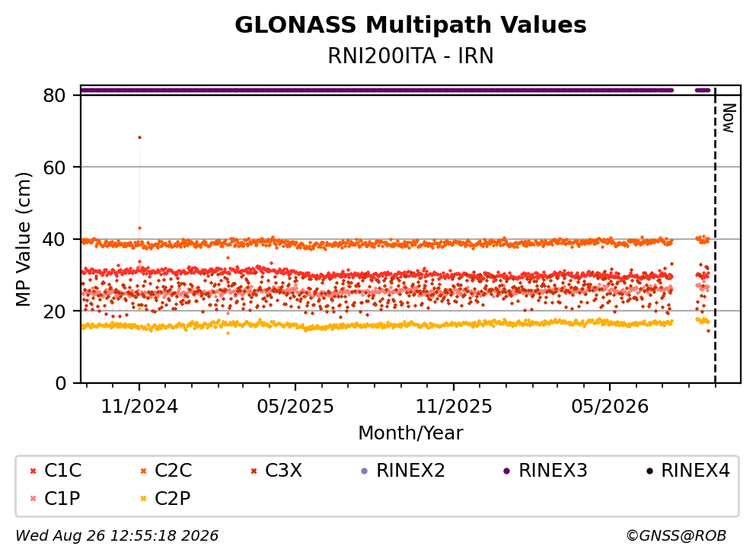Select the RINEX3 legend label
756x559 pixels.
553,470
